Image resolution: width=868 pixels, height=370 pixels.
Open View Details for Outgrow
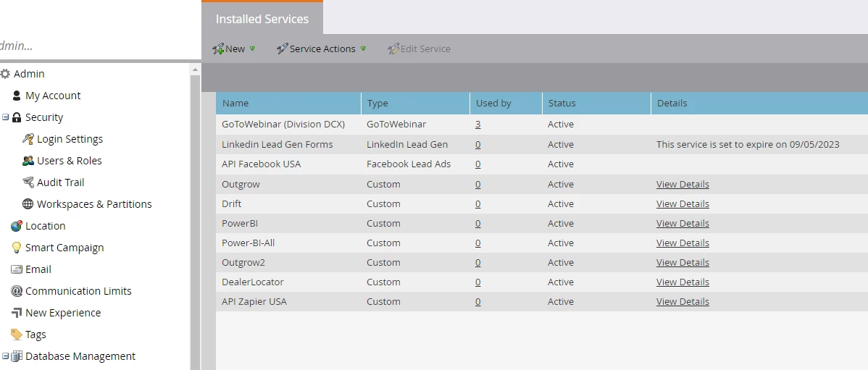[x=683, y=184]
